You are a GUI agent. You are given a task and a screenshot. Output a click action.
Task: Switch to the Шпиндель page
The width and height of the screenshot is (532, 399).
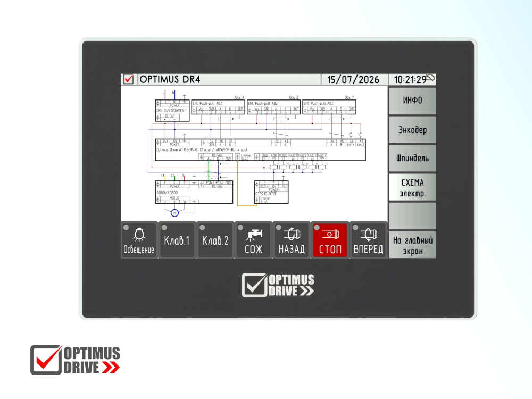[413, 158]
